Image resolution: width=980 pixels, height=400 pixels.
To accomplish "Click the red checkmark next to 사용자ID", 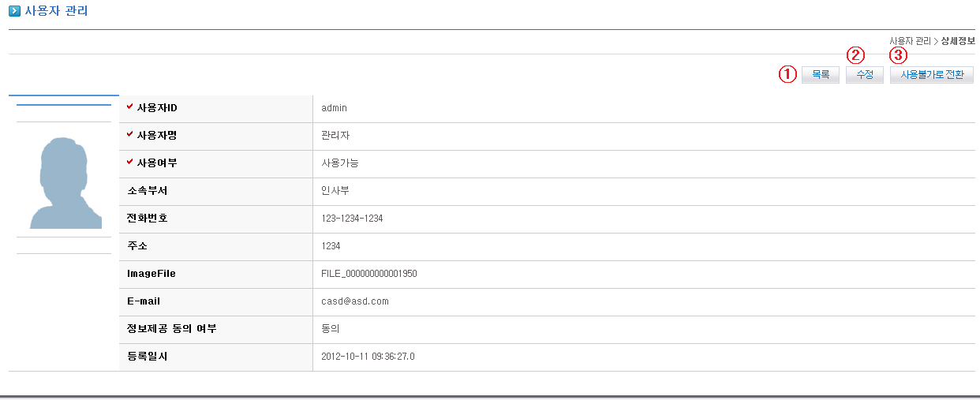I will tap(130, 107).
